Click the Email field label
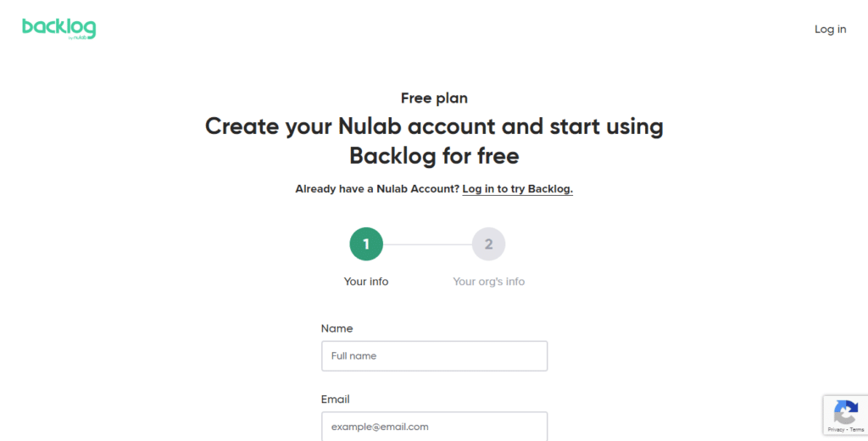The width and height of the screenshot is (868, 441). click(335, 399)
